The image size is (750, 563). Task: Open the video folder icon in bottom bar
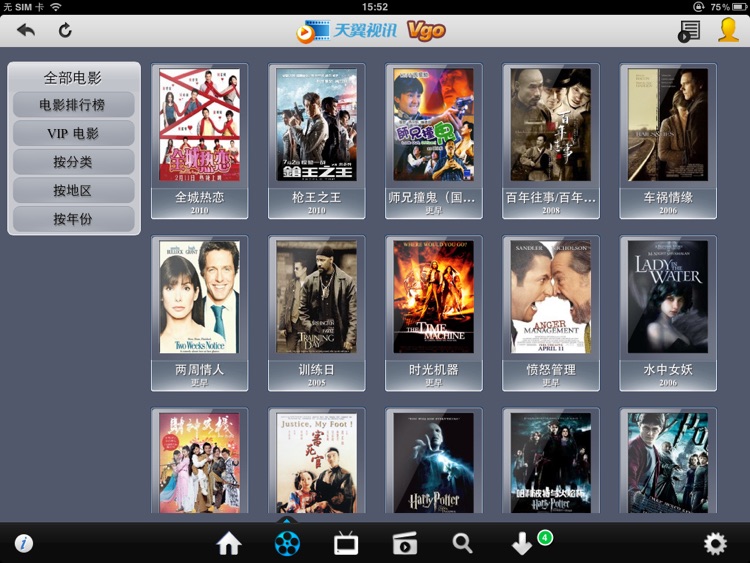coord(405,543)
